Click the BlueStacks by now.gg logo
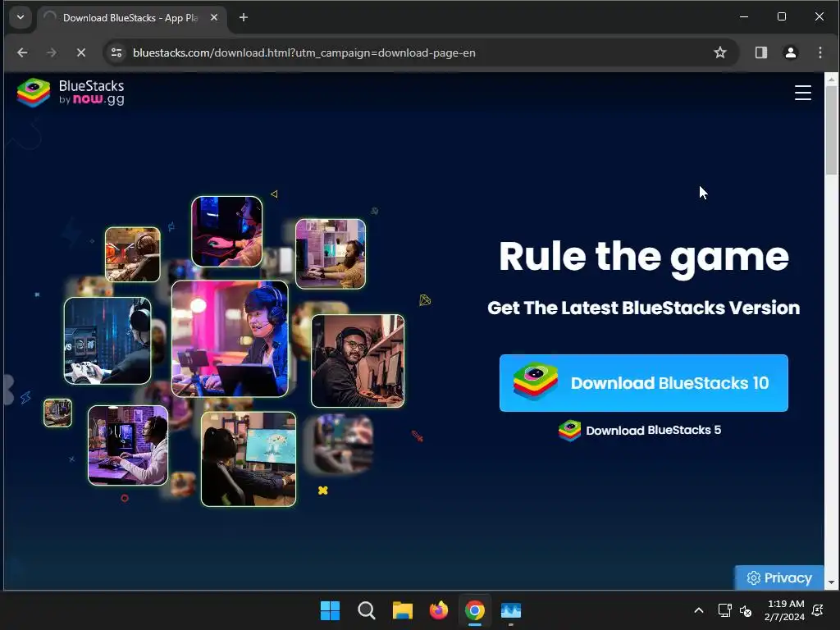 click(x=71, y=92)
